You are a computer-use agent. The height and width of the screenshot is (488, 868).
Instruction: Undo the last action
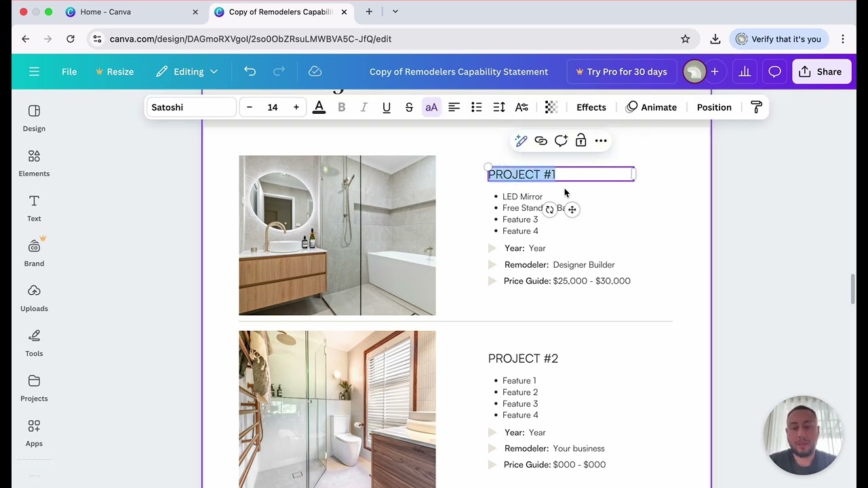click(x=250, y=71)
